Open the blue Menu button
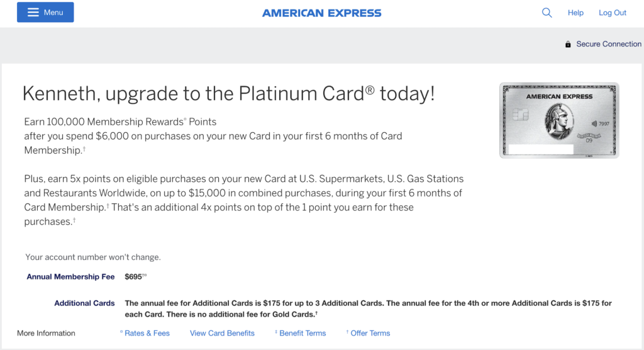Screen dimensions: 644x350 pos(45,13)
